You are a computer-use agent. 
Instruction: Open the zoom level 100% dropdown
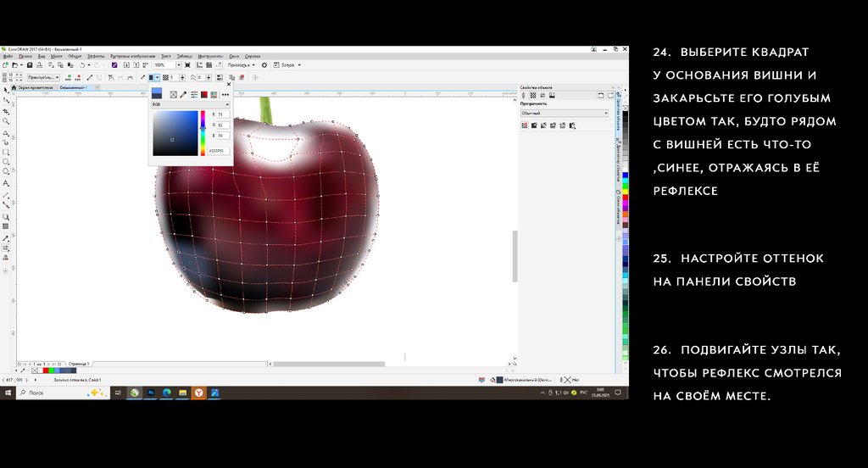(x=179, y=65)
